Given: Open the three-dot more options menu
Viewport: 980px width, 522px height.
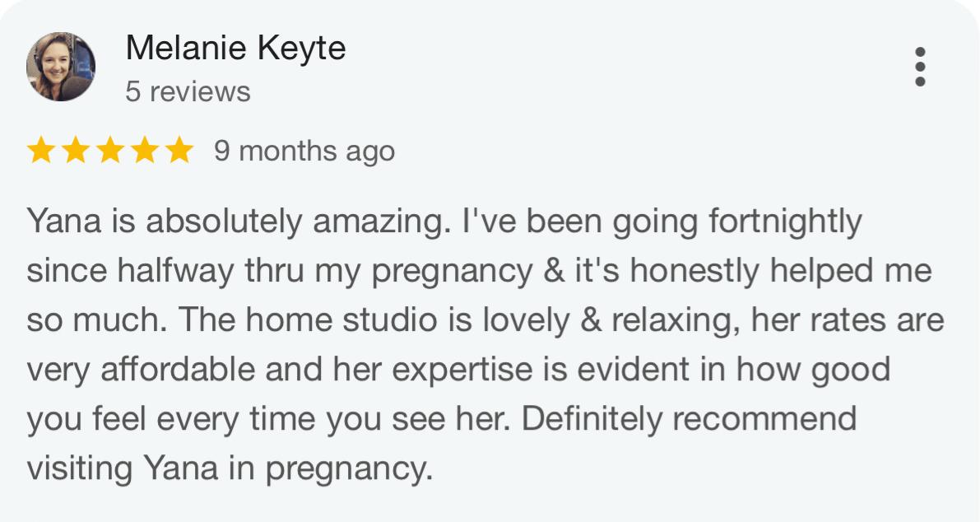Looking at the screenshot, I should pyautogui.click(x=920, y=67).
